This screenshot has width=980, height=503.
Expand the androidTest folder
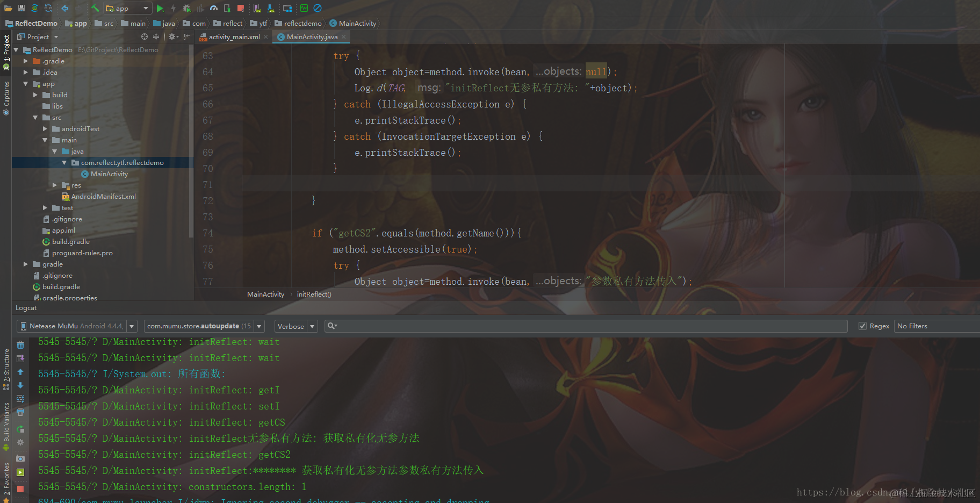point(45,129)
